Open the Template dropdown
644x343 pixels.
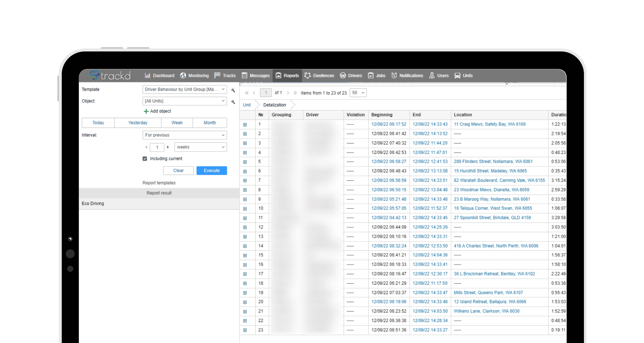point(184,89)
